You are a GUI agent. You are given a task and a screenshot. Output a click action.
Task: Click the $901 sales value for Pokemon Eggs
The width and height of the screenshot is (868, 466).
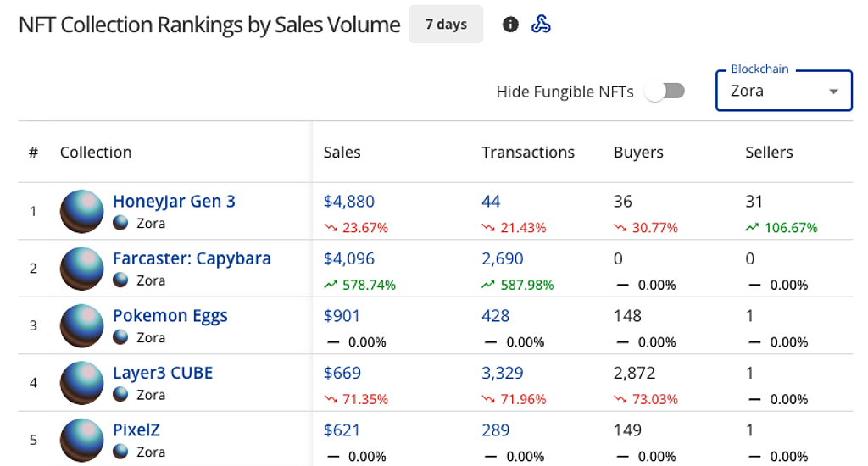[342, 316]
